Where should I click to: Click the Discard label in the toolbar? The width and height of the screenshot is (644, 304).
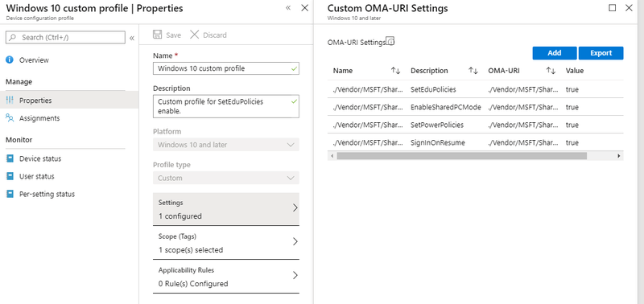[x=215, y=35]
